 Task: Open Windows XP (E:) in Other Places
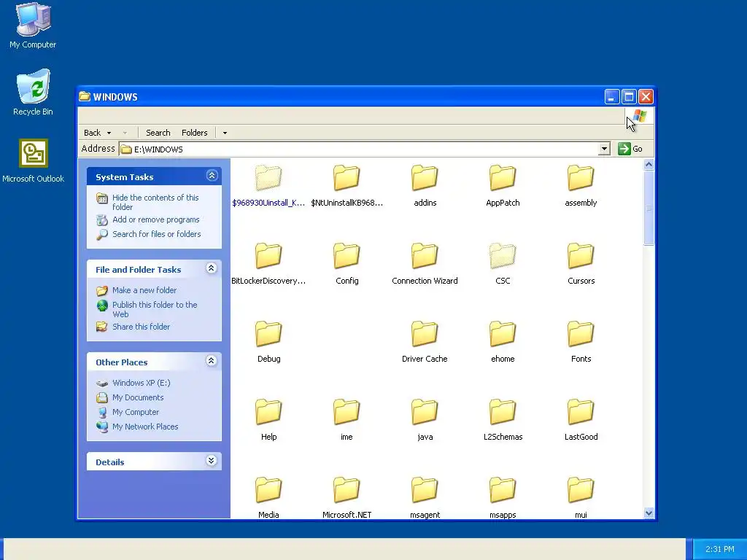click(141, 383)
